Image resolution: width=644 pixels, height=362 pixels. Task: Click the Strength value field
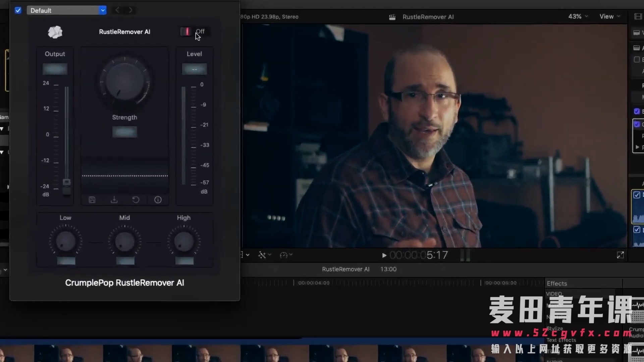point(124,132)
